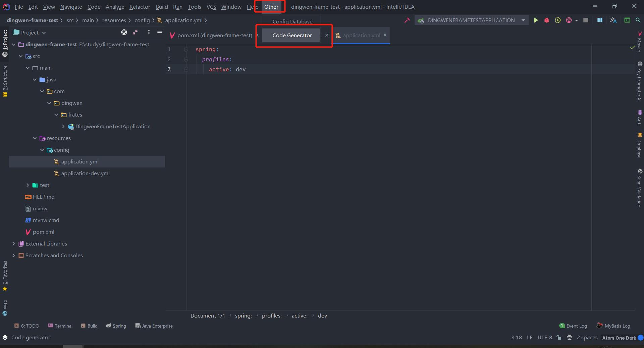Open profiler run dropdown arrow

(577, 20)
